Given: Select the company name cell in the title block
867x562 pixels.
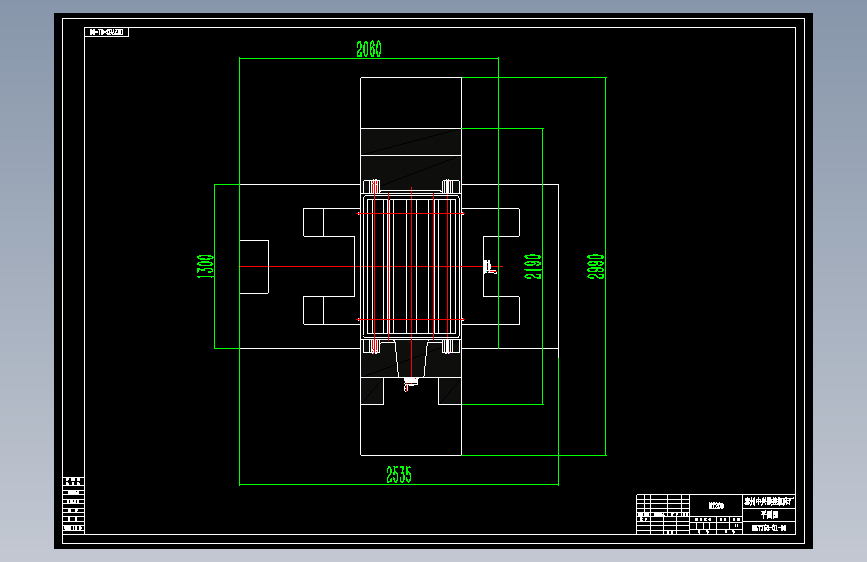Looking at the screenshot, I should [x=769, y=502].
